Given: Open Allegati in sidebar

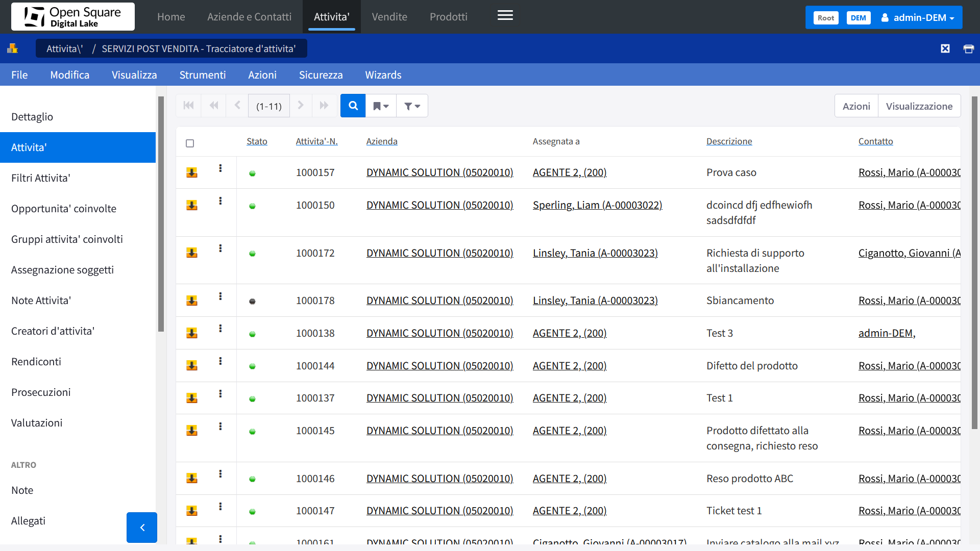Looking at the screenshot, I should tap(28, 521).
